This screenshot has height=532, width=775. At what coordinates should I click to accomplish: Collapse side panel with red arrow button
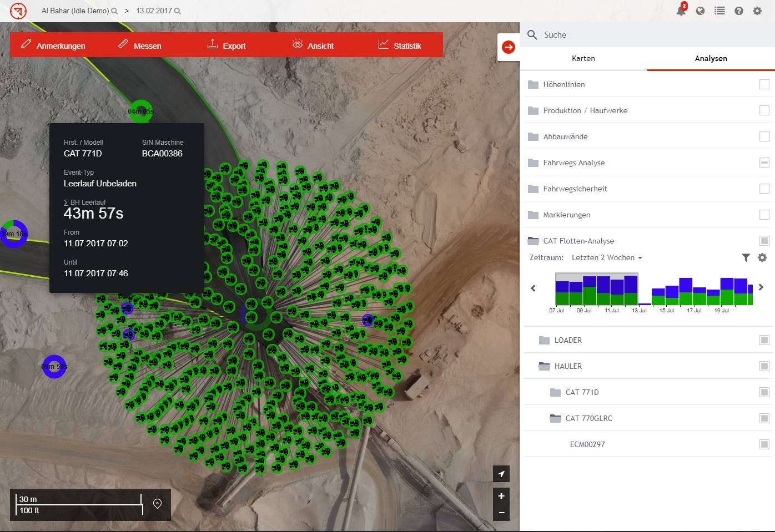click(x=508, y=47)
